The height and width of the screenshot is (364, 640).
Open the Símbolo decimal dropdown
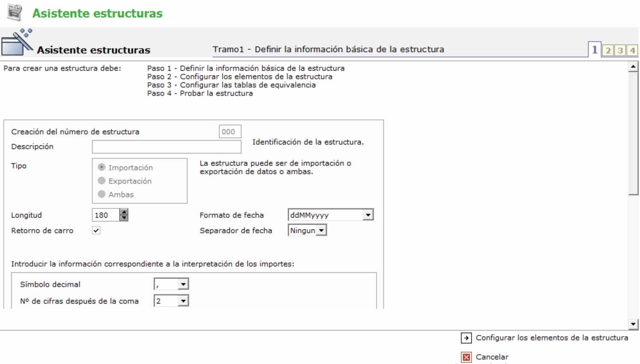point(183,284)
